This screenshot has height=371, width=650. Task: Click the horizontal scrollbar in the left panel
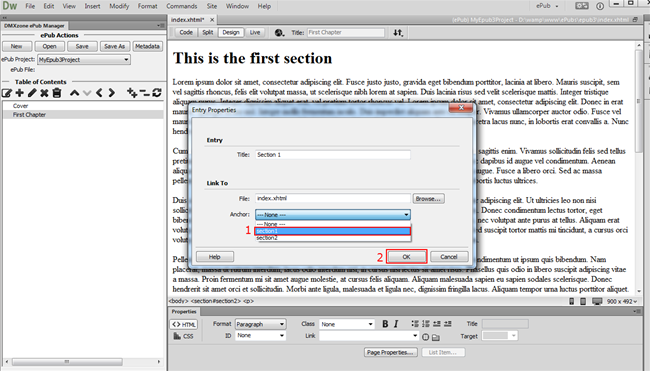coord(67,362)
